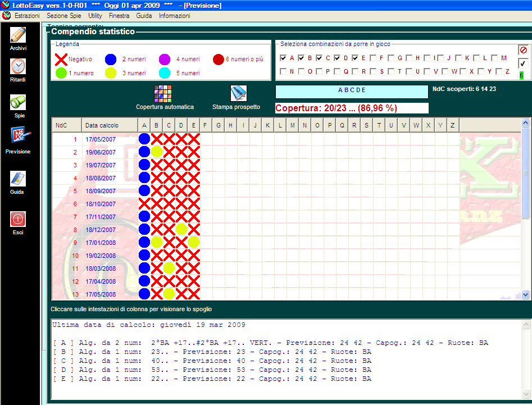
Task: Enable combination G checkbox
Action: click(x=391, y=58)
